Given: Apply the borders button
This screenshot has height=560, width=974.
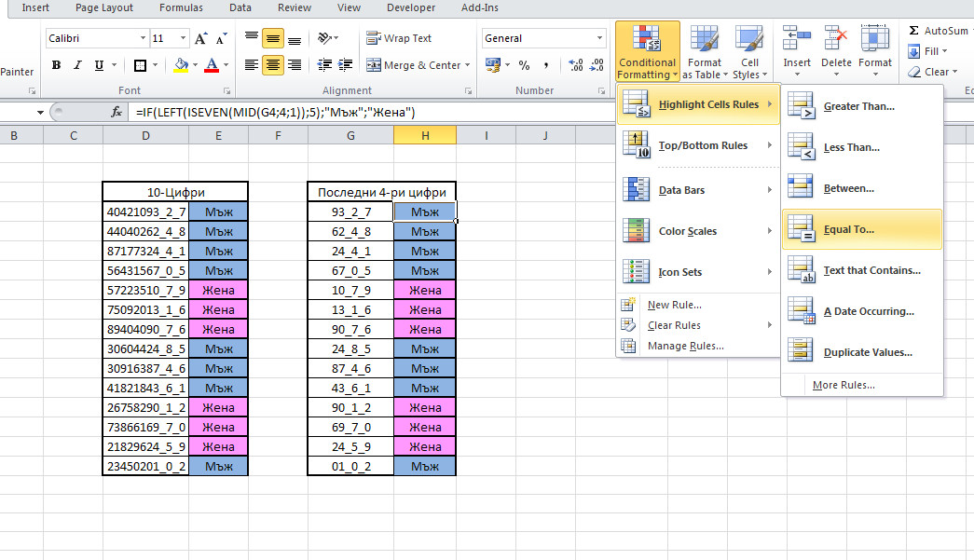Looking at the screenshot, I should tap(141, 65).
